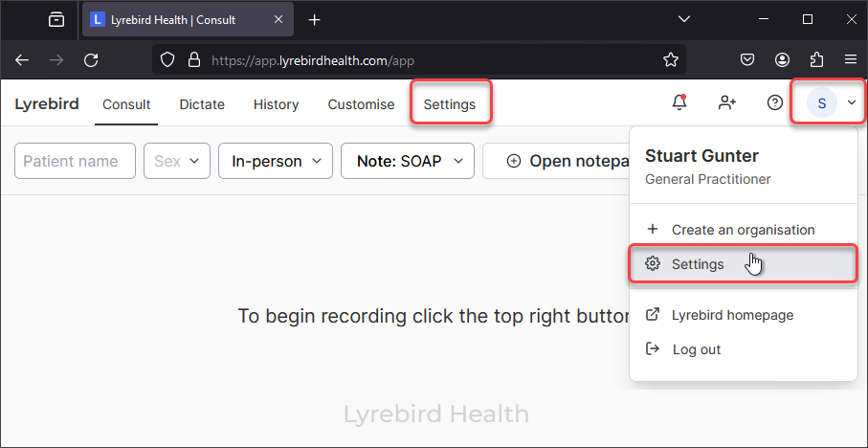Open the In-person dropdown

coord(276,161)
